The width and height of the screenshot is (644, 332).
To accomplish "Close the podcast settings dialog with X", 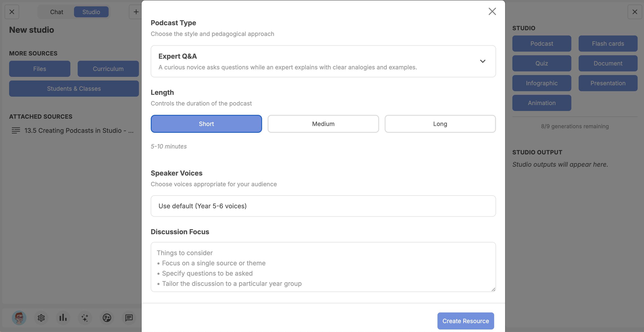I will click(x=492, y=11).
